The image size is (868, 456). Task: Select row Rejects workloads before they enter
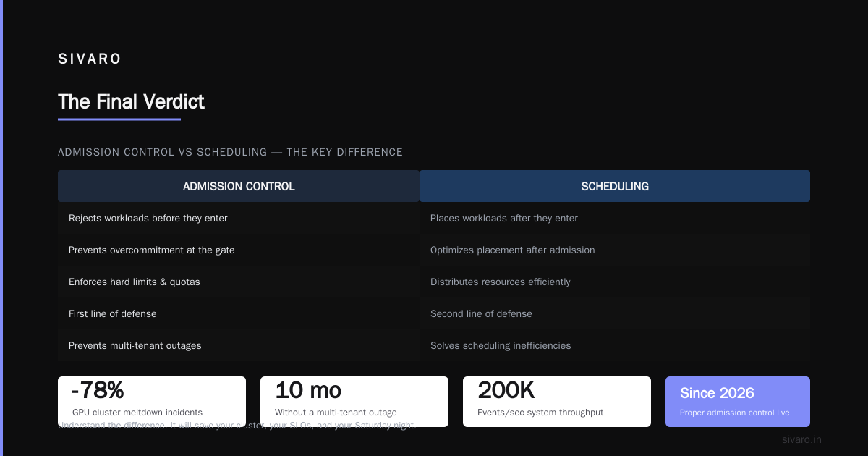point(239,218)
